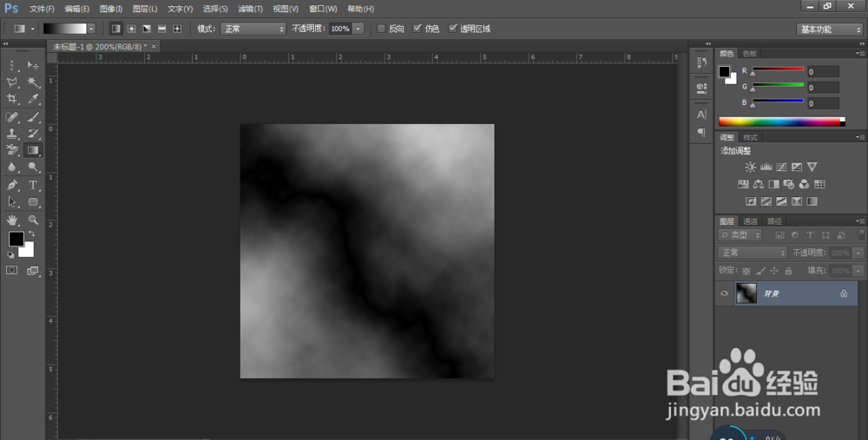Choose reflected gradient style
Viewport: 868px width, 440px height.
coord(161,29)
